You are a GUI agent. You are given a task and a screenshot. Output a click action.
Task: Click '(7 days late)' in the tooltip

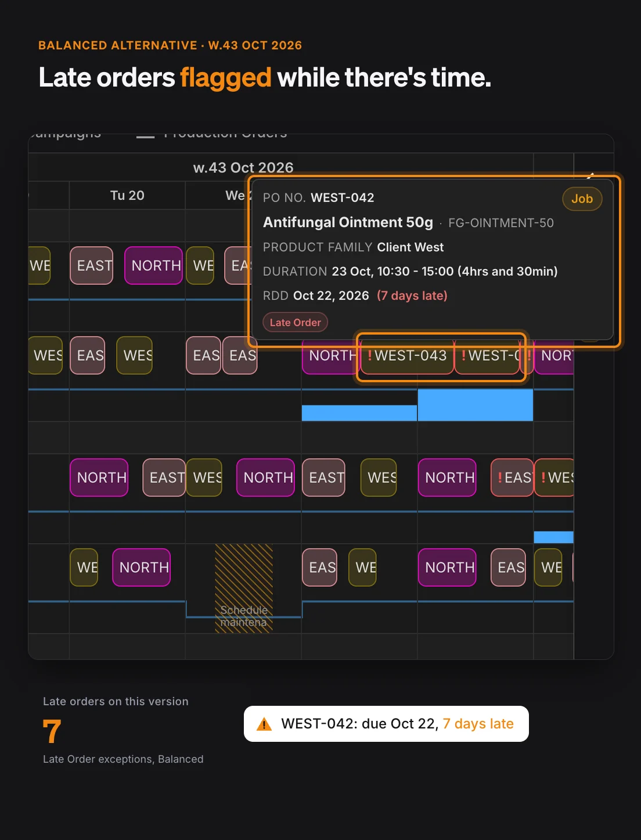coord(412,296)
